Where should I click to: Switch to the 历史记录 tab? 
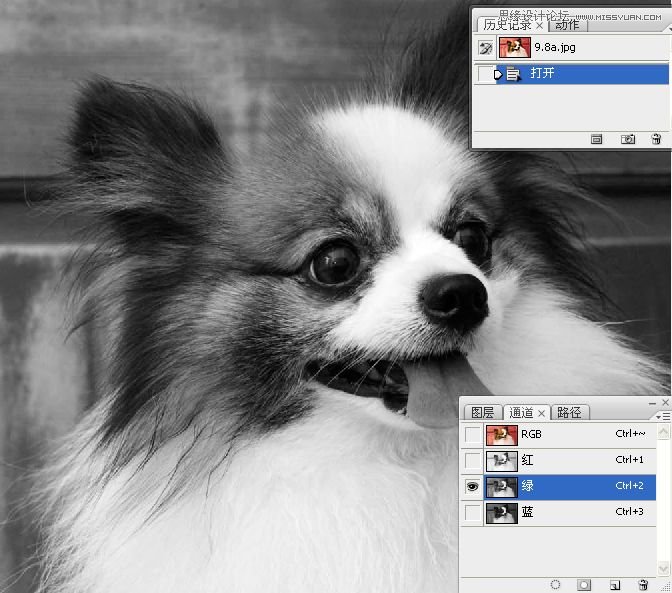(x=507, y=25)
